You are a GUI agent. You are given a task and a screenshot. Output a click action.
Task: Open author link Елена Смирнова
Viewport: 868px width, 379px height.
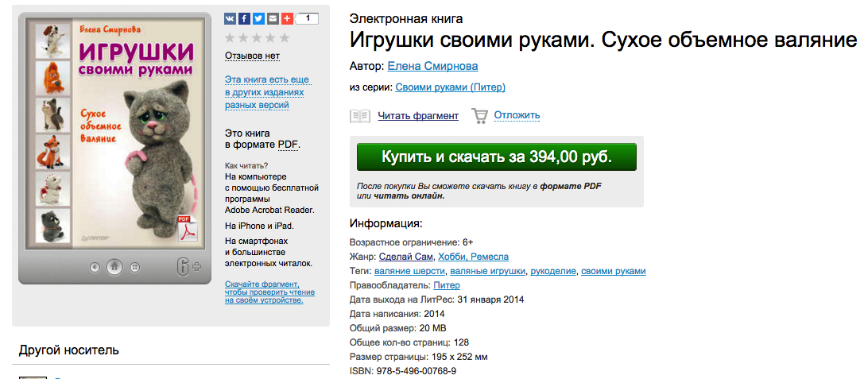pyautogui.click(x=432, y=67)
